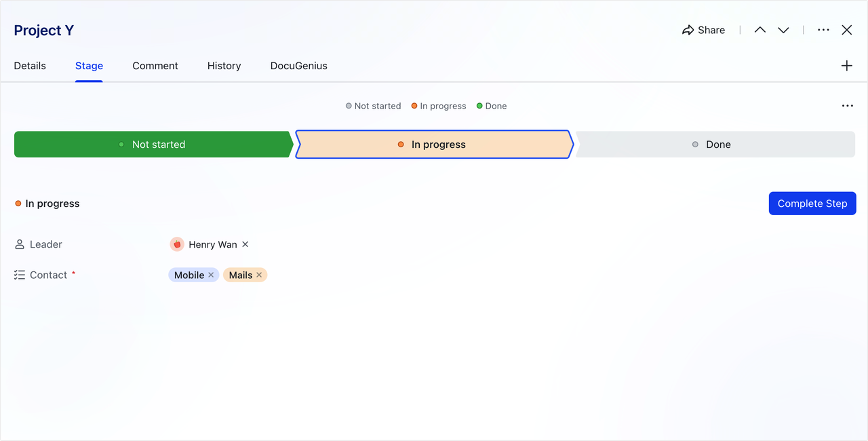This screenshot has width=868, height=441.
Task: Add a new tab with plus icon
Action: pos(847,66)
